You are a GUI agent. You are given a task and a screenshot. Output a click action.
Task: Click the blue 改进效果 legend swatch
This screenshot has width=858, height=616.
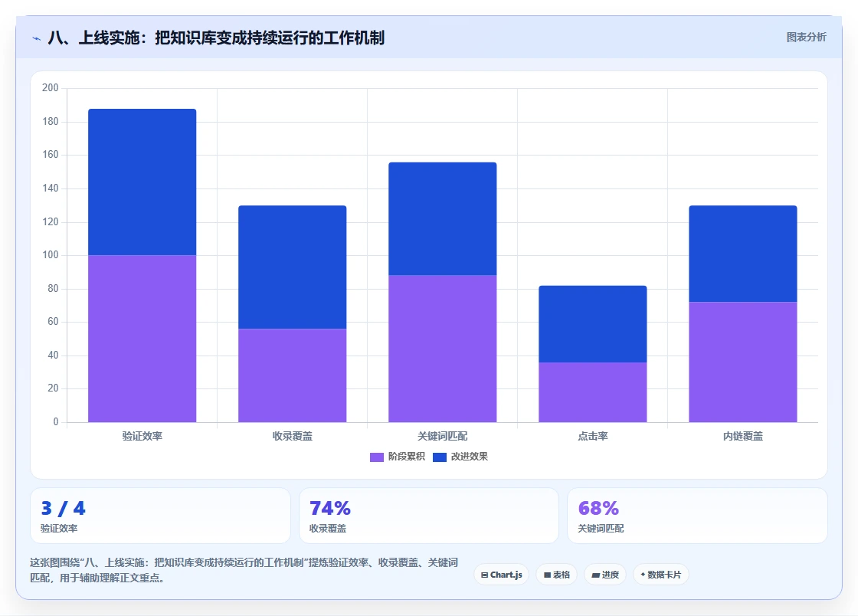(x=440, y=457)
